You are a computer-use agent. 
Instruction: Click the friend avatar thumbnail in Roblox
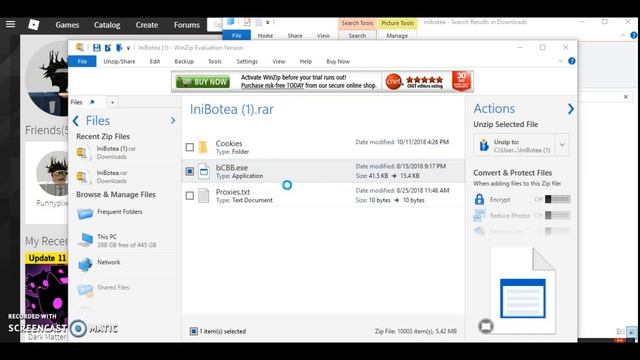(52, 173)
